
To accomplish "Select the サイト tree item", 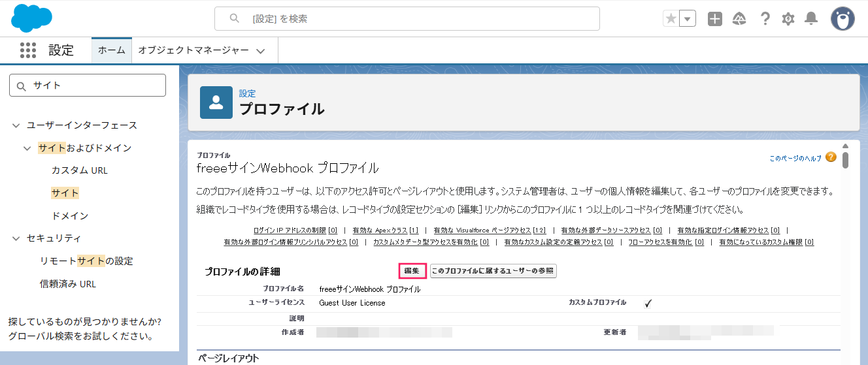I will (65, 193).
